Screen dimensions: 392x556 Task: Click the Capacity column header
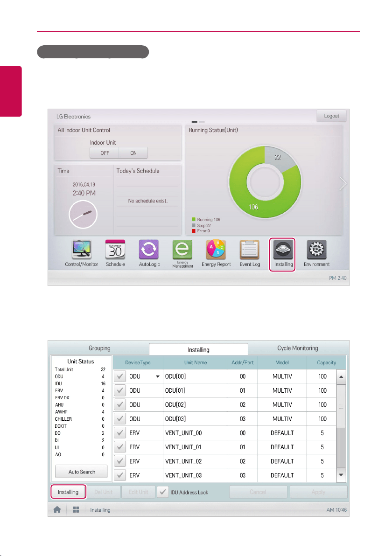click(x=326, y=362)
